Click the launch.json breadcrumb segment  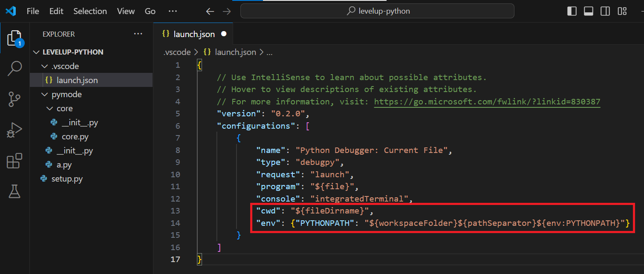coord(235,52)
